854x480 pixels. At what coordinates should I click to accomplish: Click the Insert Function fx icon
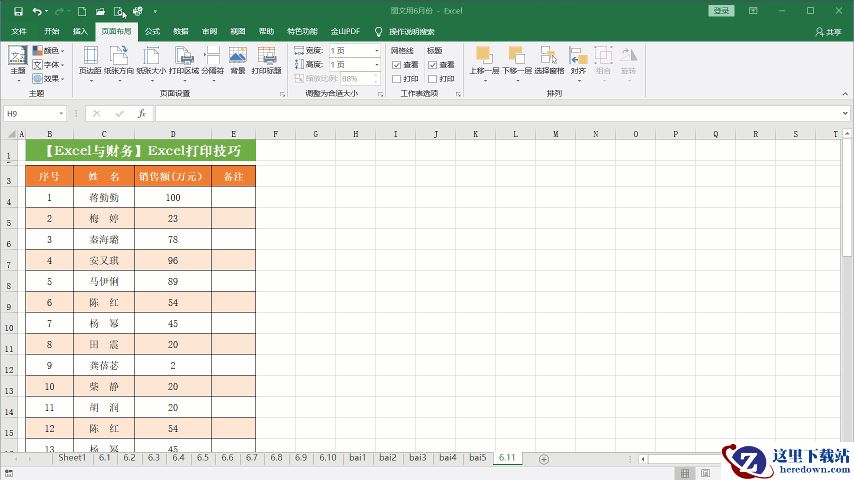[x=142, y=113]
